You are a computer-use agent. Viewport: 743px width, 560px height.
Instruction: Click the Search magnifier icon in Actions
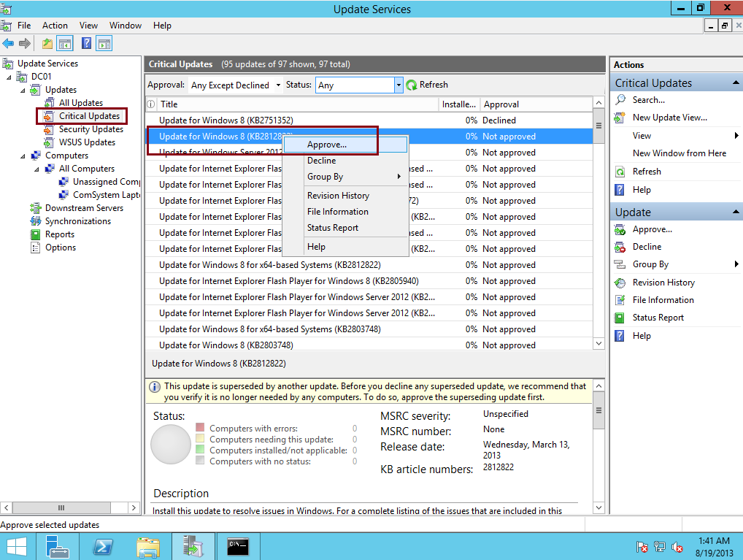click(620, 99)
